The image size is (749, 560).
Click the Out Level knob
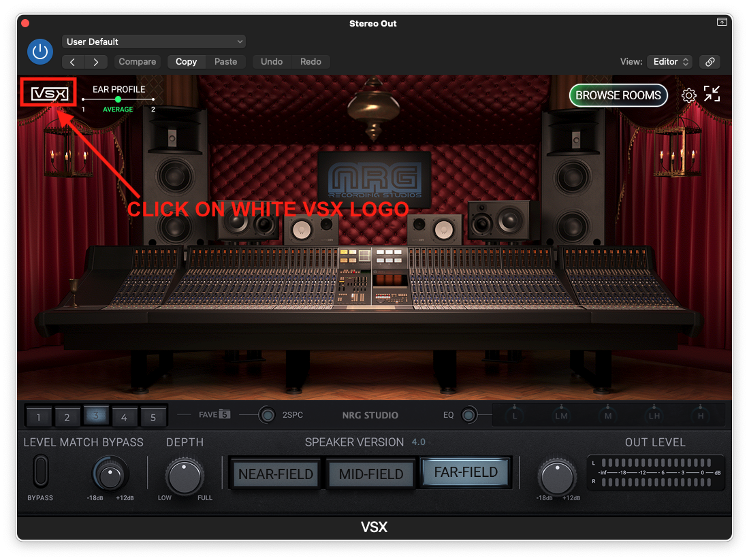[x=557, y=476]
